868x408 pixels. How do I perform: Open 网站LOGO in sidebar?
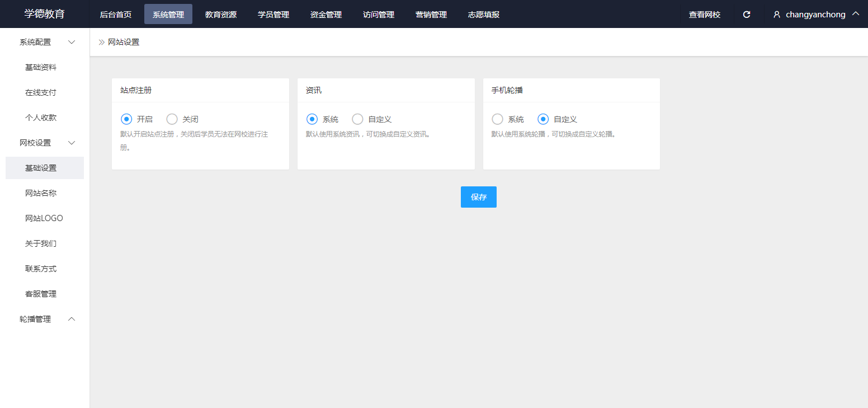coord(45,218)
